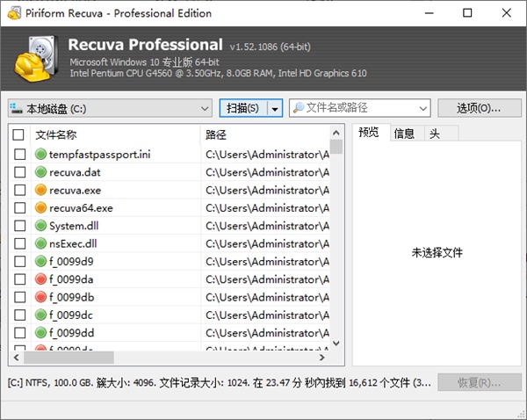
Task: Sort by 路径 column header
Action: click(x=265, y=134)
